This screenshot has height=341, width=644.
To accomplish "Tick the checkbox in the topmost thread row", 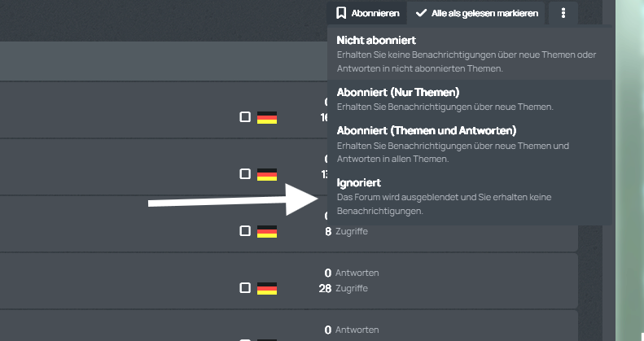I will [245, 117].
